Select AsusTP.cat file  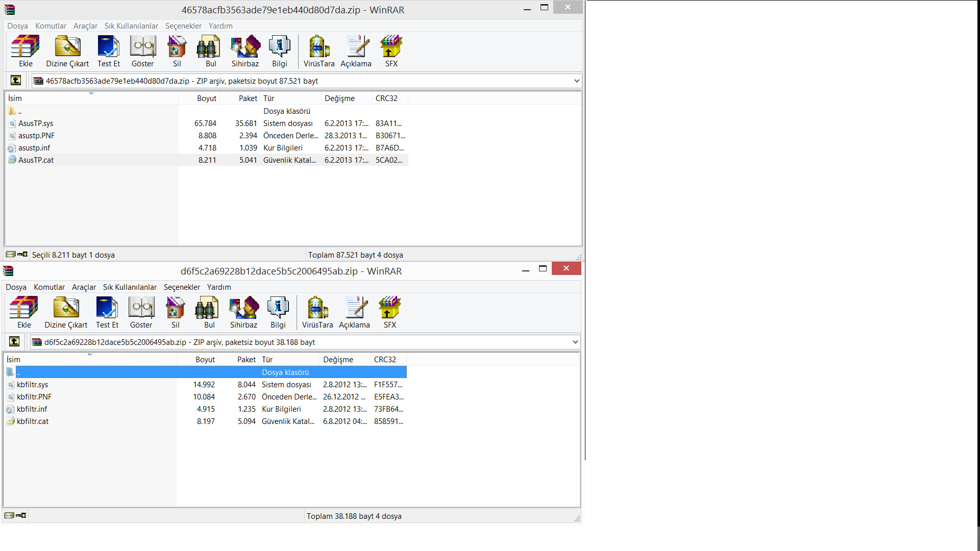[207, 160]
